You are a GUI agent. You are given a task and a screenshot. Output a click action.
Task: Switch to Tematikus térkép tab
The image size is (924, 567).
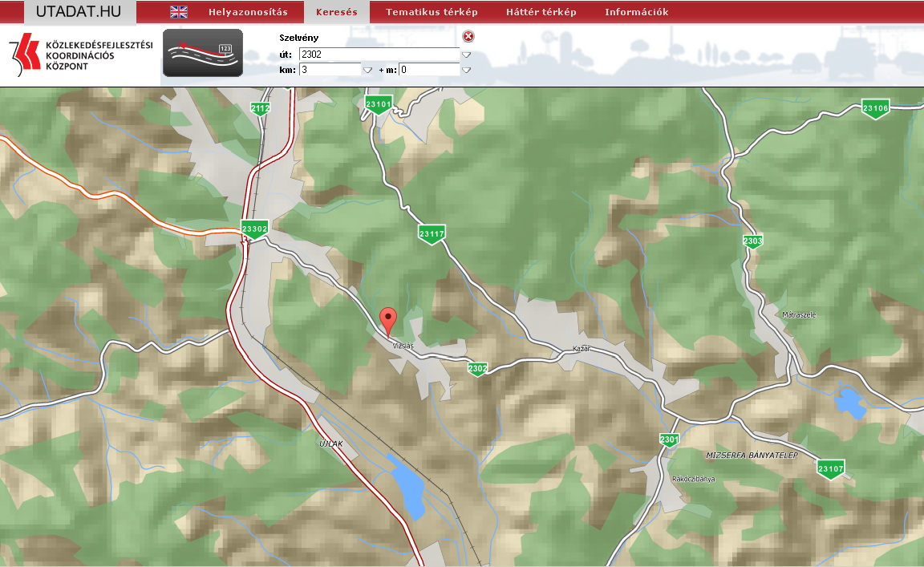432,12
